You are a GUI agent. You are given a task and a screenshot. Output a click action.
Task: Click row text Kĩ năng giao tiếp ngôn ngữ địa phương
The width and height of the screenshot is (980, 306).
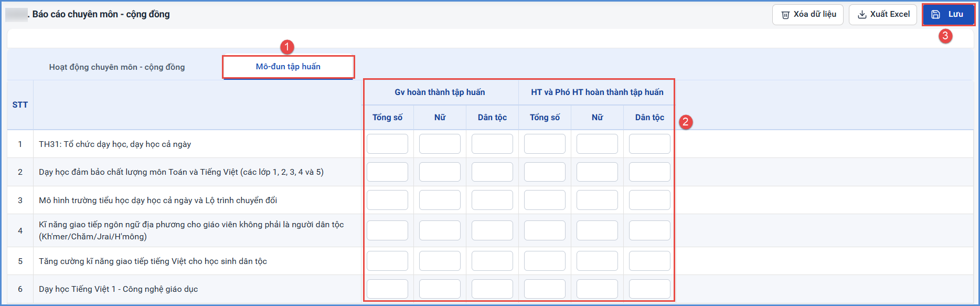[191, 230]
